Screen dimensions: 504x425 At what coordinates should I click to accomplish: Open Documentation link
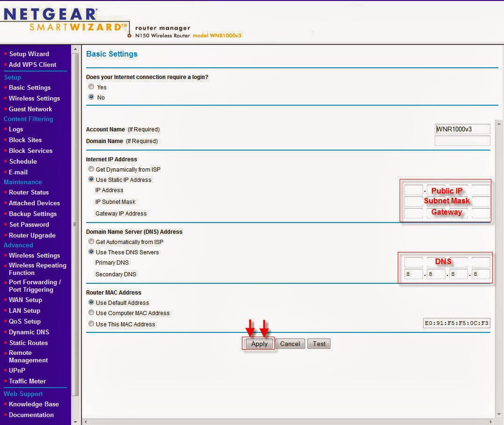[31, 415]
